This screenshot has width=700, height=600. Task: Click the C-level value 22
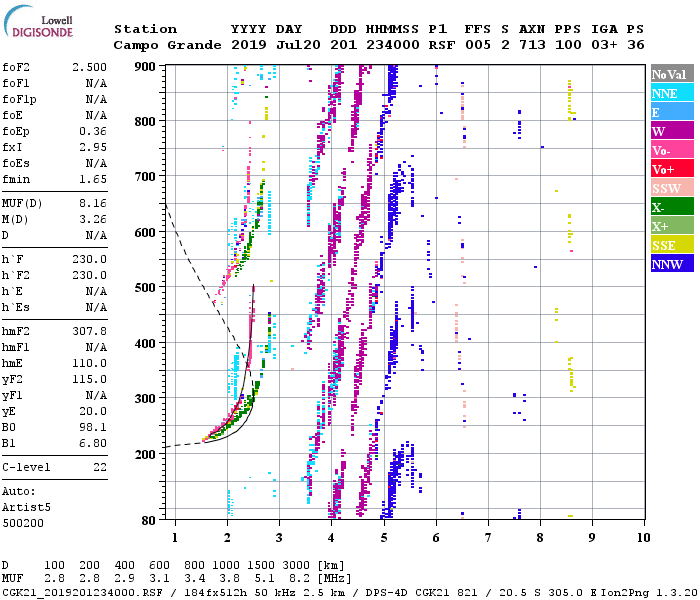(x=100, y=467)
